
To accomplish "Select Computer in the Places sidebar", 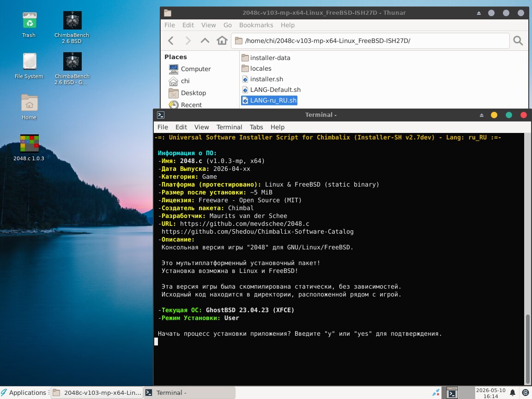I will tap(190, 69).
